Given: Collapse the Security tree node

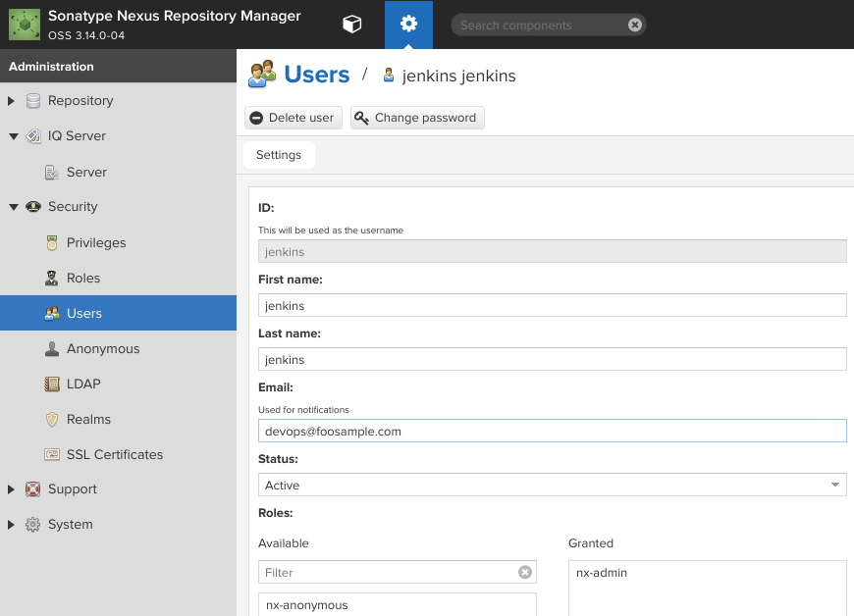Looking at the screenshot, I should [x=13, y=207].
